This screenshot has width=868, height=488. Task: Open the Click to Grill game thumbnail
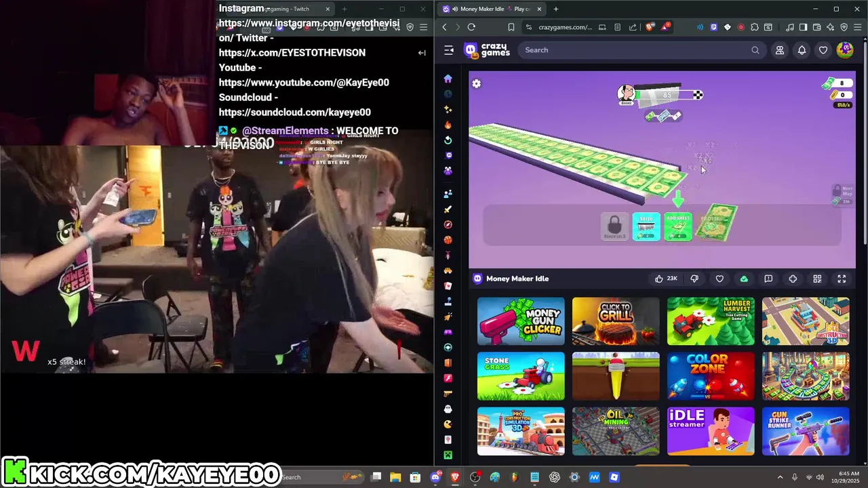pos(616,321)
